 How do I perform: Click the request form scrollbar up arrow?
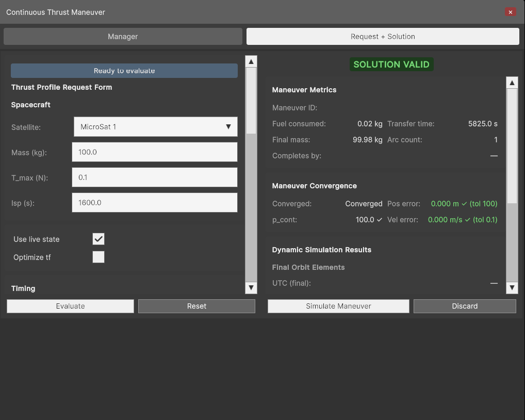[x=251, y=61]
